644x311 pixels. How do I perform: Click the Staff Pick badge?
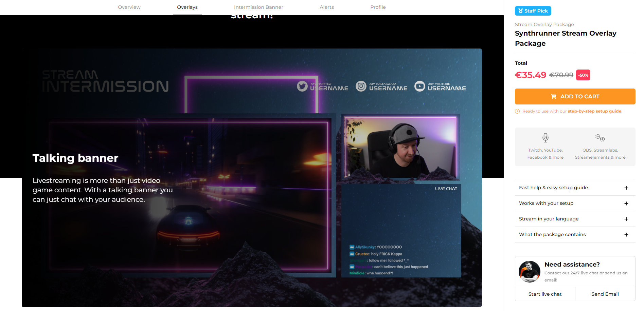[533, 11]
